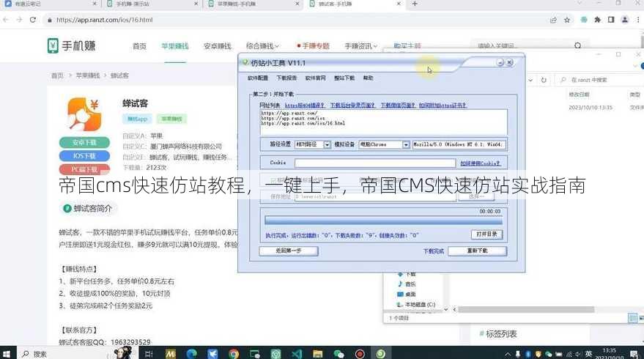Click 苹果赚钱 in the breadcrumb trail
Image resolution: width=644 pixels, height=359 pixels.
tap(88, 75)
